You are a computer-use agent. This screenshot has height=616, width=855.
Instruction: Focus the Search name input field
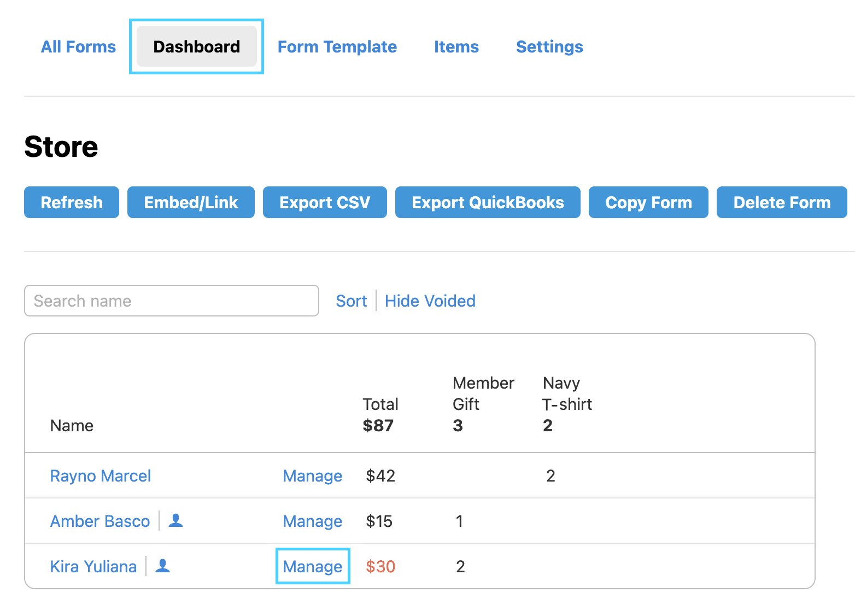click(x=172, y=301)
